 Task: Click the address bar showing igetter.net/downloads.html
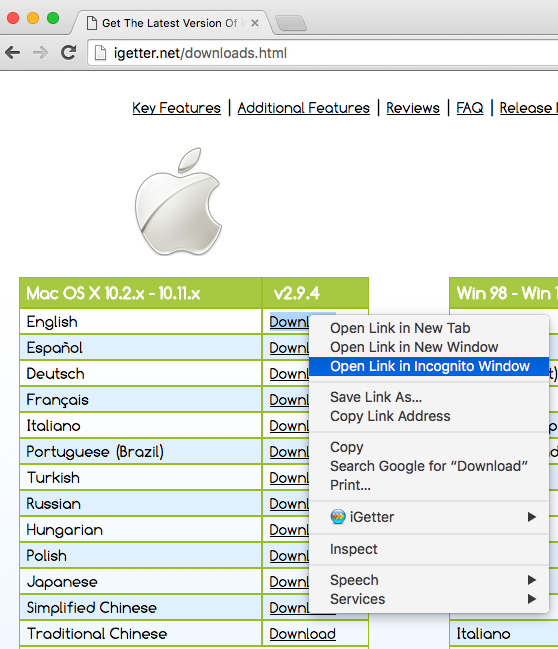coord(323,53)
